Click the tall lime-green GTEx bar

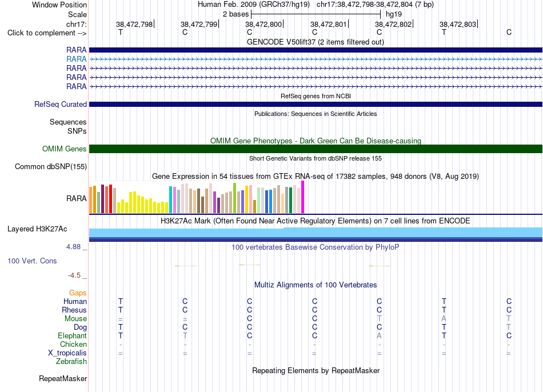click(x=235, y=198)
